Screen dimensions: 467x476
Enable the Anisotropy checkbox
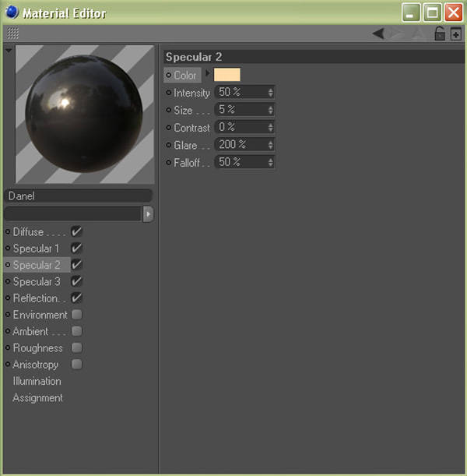[76, 365]
